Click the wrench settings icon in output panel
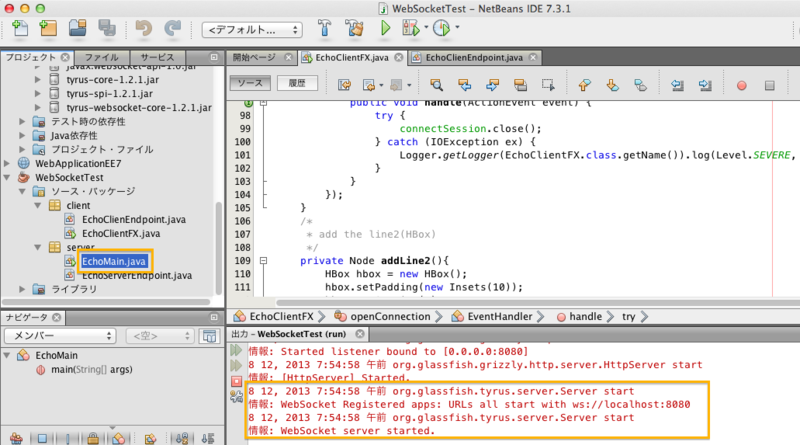The height and width of the screenshot is (445, 800). (x=236, y=397)
